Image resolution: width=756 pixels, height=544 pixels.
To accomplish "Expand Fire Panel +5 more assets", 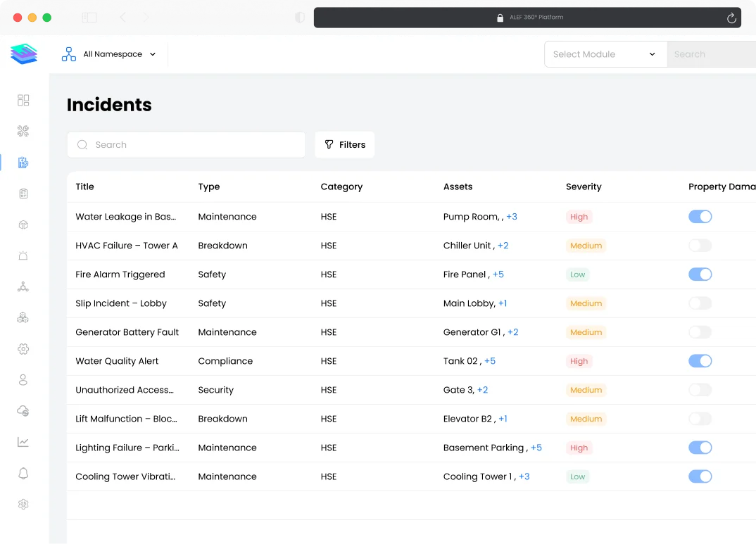I will point(498,274).
